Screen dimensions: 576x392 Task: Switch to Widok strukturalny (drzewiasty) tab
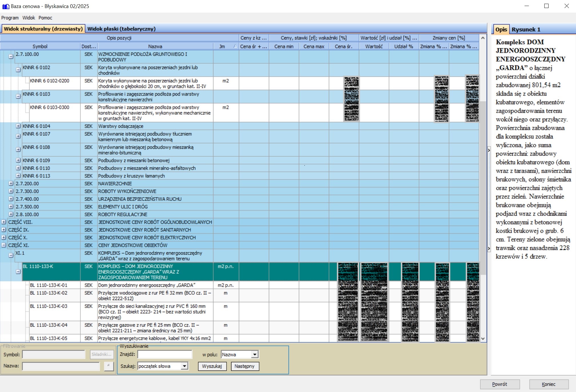click(43, 29)
